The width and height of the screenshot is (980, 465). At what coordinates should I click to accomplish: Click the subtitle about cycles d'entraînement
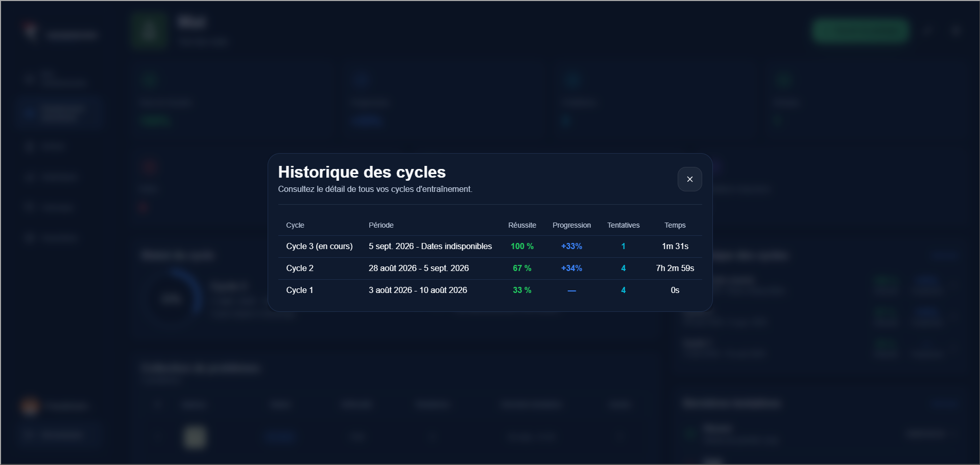(375, 189)
